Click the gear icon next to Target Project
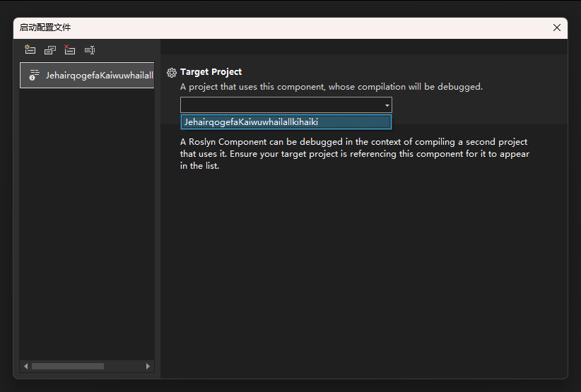 pyautogui.click(x=171, y=72)
